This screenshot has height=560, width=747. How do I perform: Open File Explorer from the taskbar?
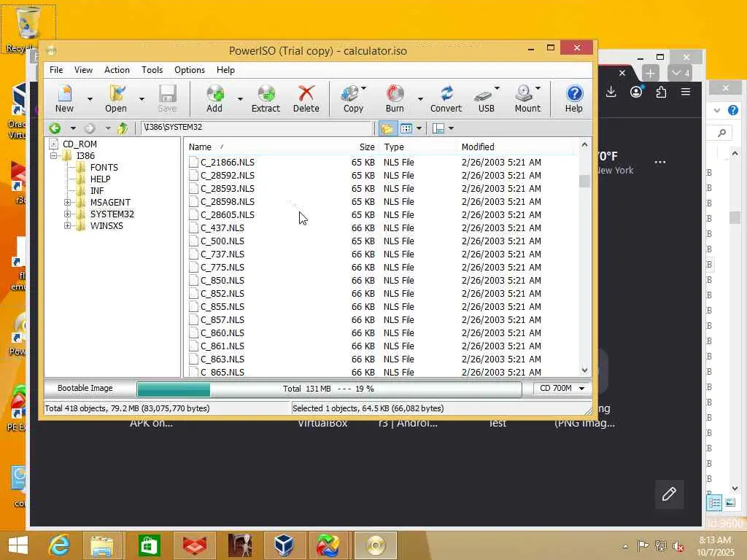pyautogui.click(x=102, y=545)
